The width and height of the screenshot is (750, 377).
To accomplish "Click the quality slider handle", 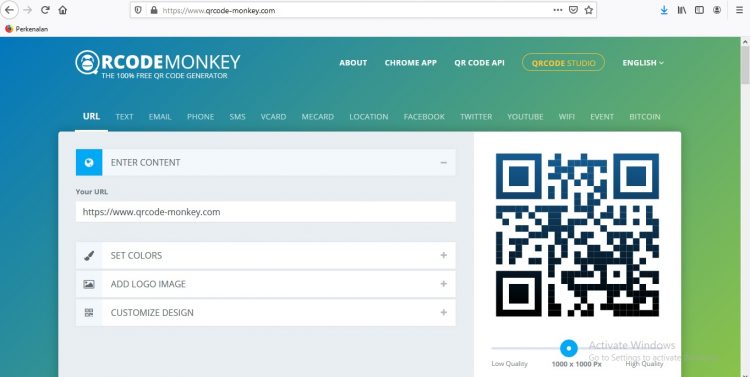I will (x=569, y=348).
